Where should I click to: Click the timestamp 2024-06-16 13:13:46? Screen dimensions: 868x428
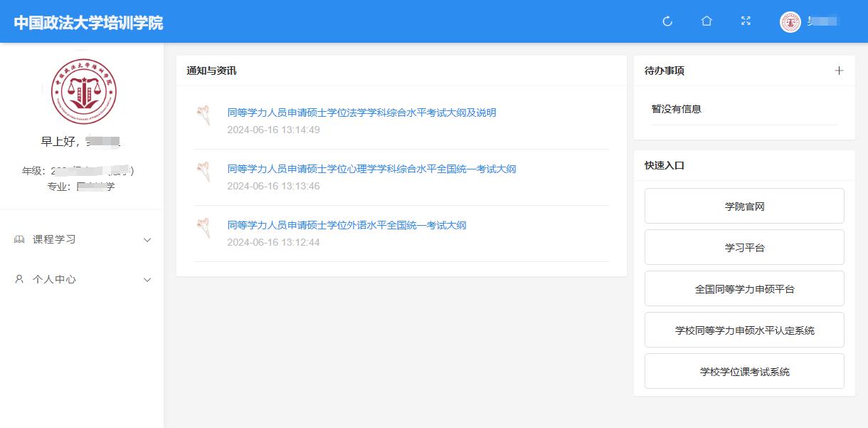tap(273, 186)
